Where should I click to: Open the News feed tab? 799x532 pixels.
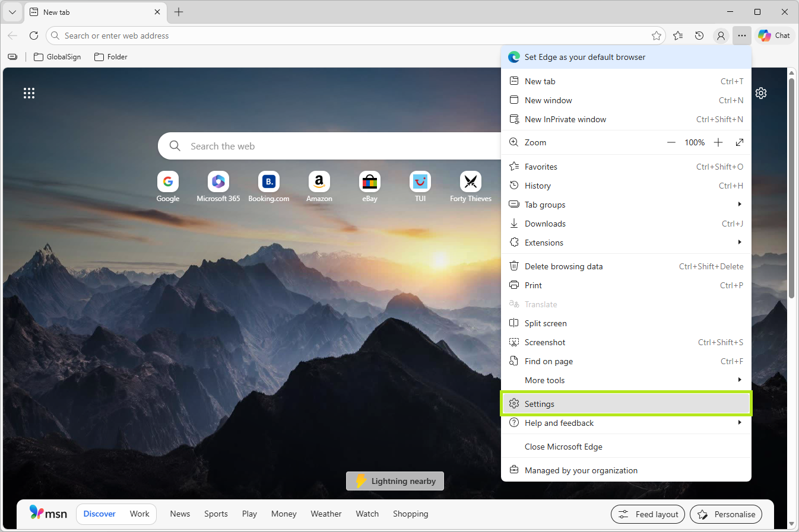click(x=180, y=514)
